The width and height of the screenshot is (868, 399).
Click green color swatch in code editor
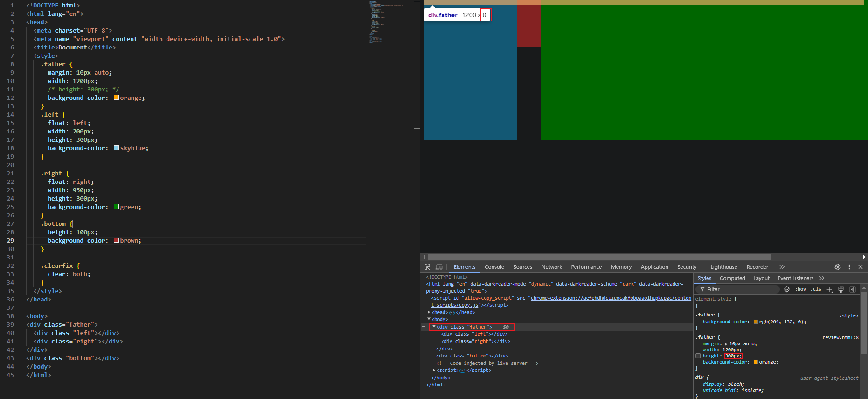tap(116, 207)
